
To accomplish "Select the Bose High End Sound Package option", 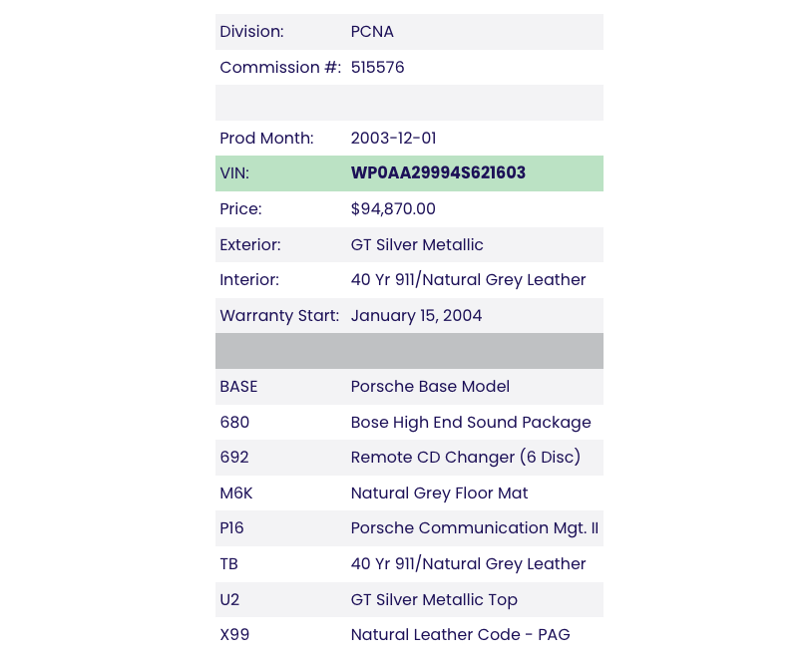I will 471,423.
